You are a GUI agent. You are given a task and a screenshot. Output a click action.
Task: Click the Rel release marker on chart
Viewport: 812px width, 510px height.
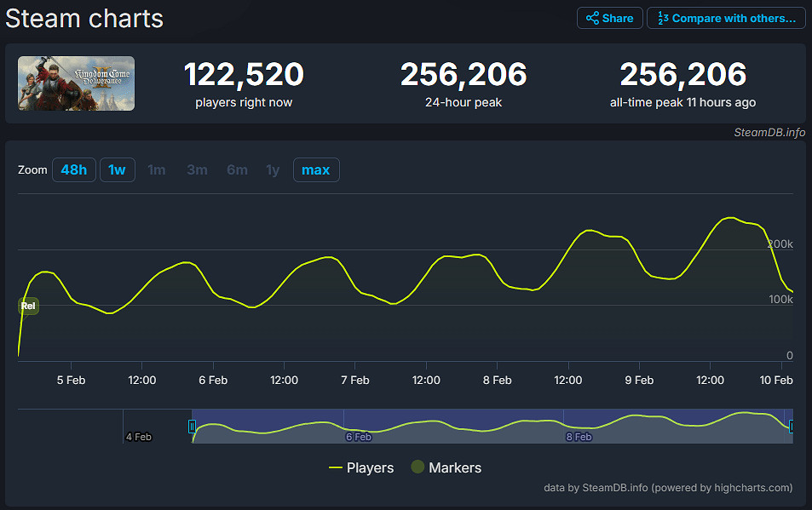tap(28, 306)
